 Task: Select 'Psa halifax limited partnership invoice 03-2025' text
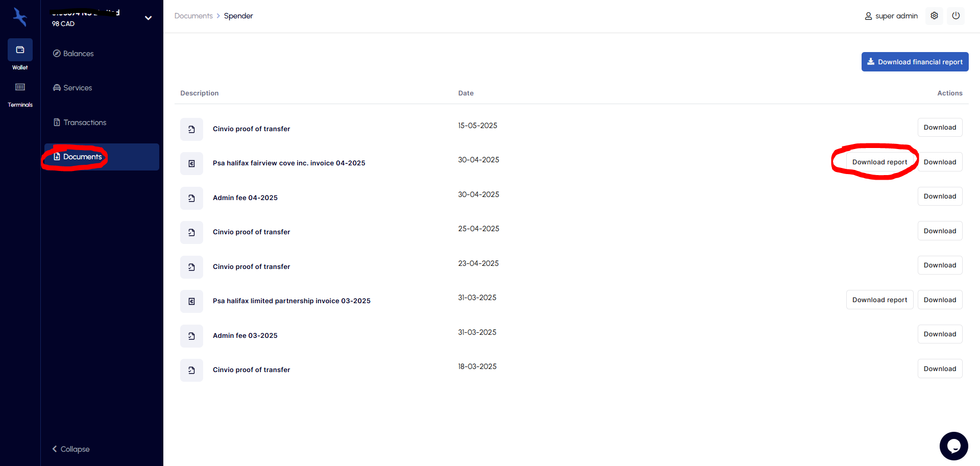(291, 301)
